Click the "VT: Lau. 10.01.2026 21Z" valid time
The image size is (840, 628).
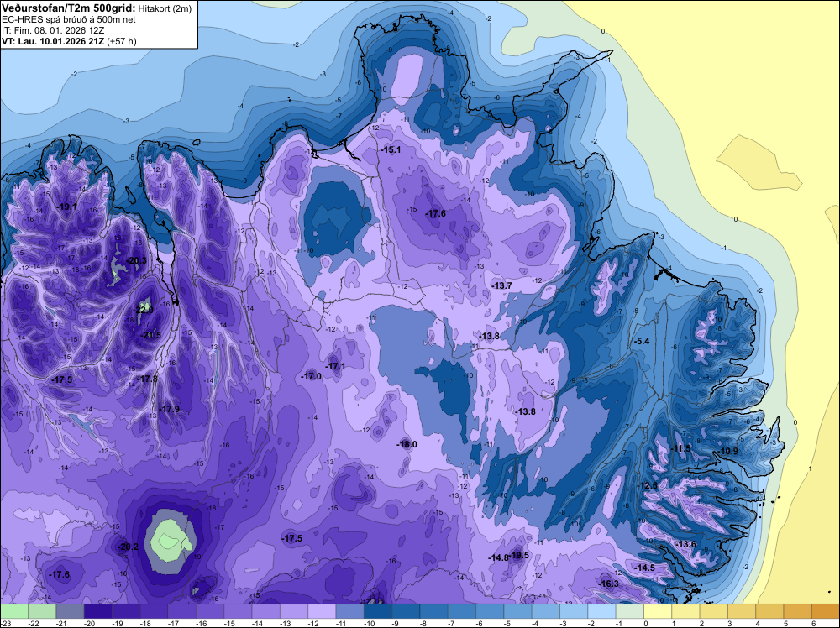click(53, 41)
